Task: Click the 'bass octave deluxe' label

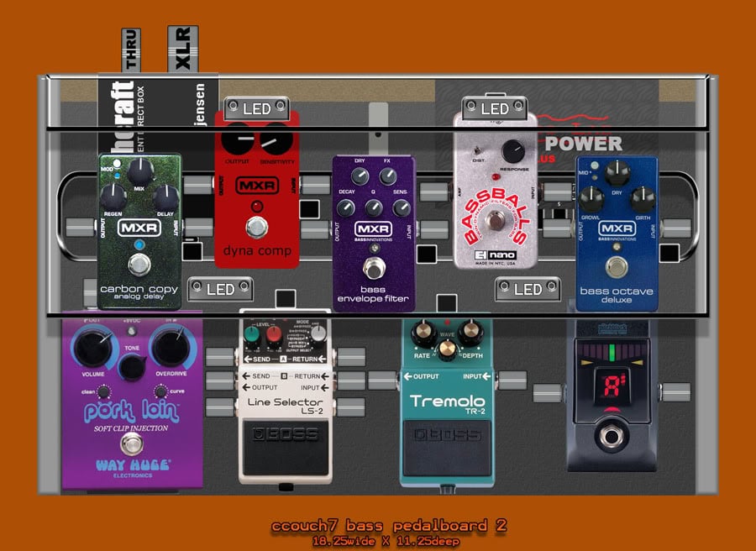Action: [x=617, y=295]
